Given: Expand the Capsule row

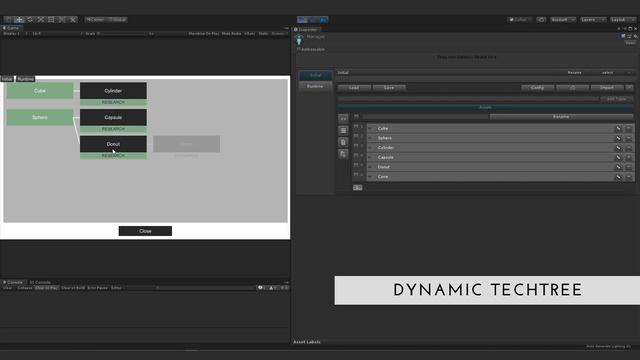Looking at the screenshot, I should click(370, 158).
